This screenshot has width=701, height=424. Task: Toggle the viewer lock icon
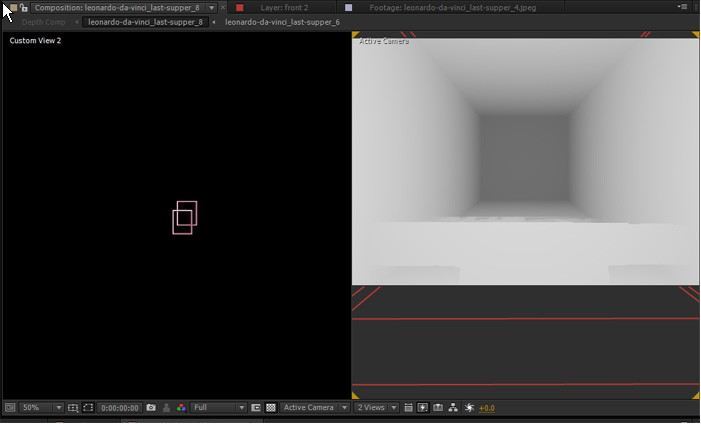point(24,8)
